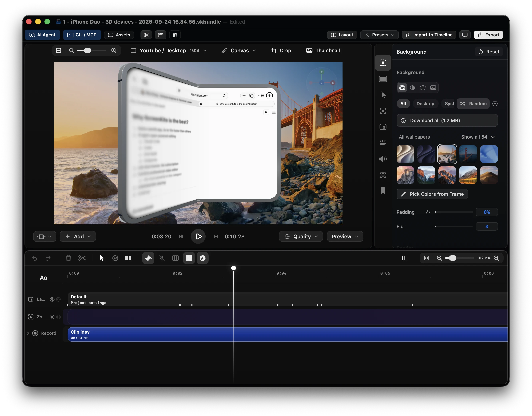Open the Quality dropdown
Screen dimensions: 532x416
pos(301,237)
